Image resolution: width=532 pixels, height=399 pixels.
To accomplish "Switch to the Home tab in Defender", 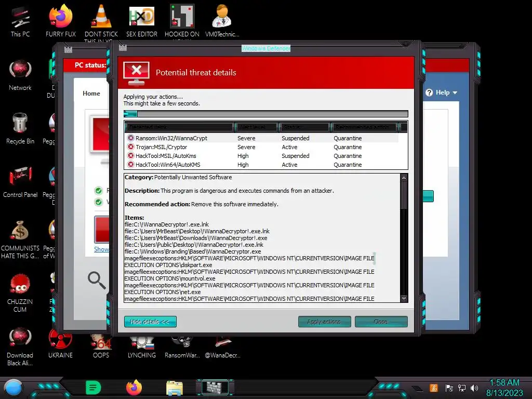I will click(91, 94).
